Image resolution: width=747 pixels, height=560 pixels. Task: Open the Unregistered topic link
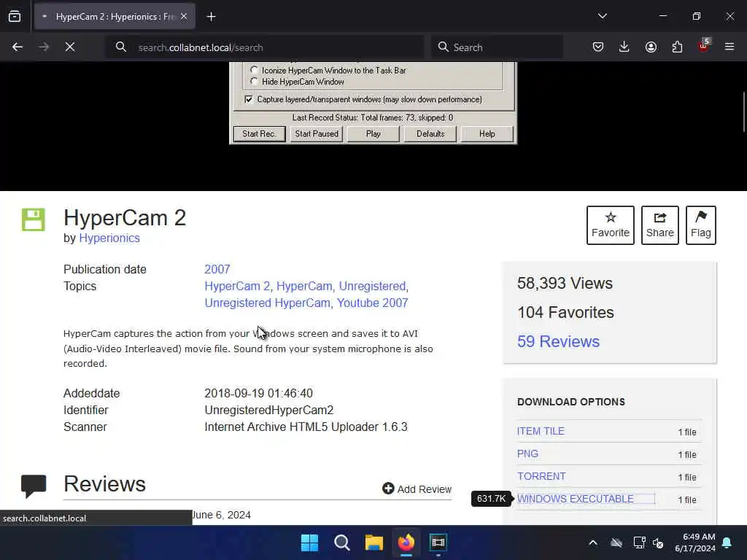pos(373,286)
